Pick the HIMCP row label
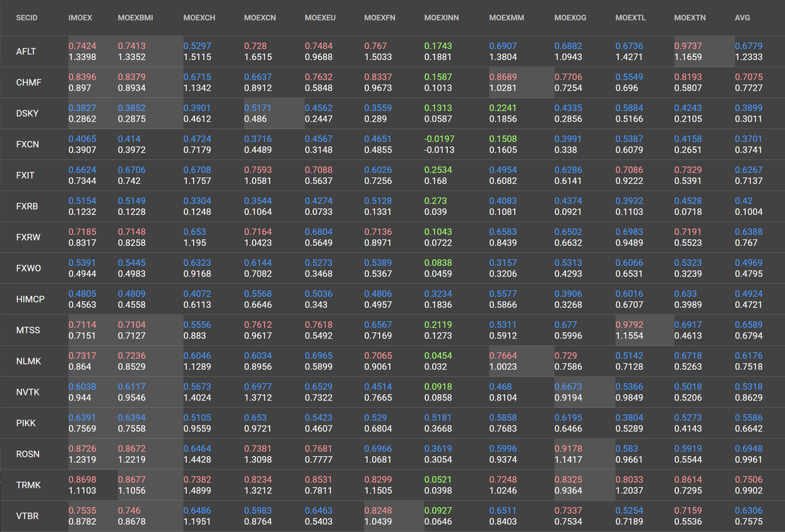 (x=30, y=299)
